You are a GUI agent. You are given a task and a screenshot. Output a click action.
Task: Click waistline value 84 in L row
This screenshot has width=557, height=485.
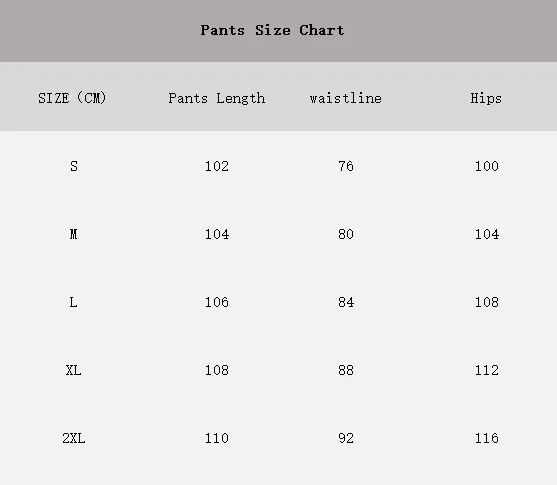coord(346,302)
